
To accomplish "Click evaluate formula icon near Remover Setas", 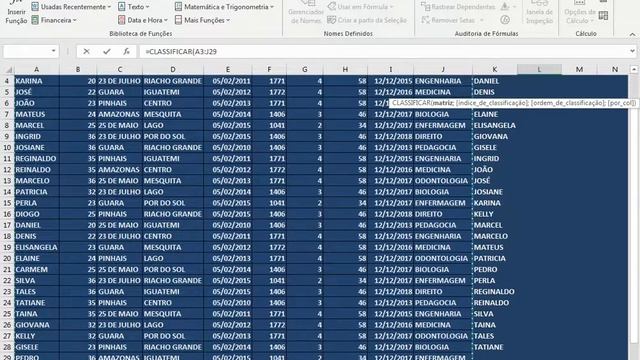I will click(x=505, y=20).
